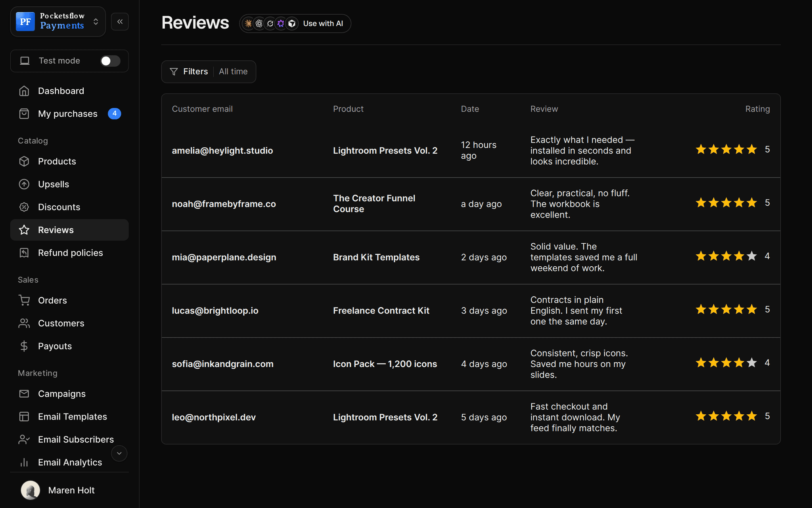Click the star rating in mia@paperplane.design row
Viewport: 812px width, 508px height.
tap(726, 256)
